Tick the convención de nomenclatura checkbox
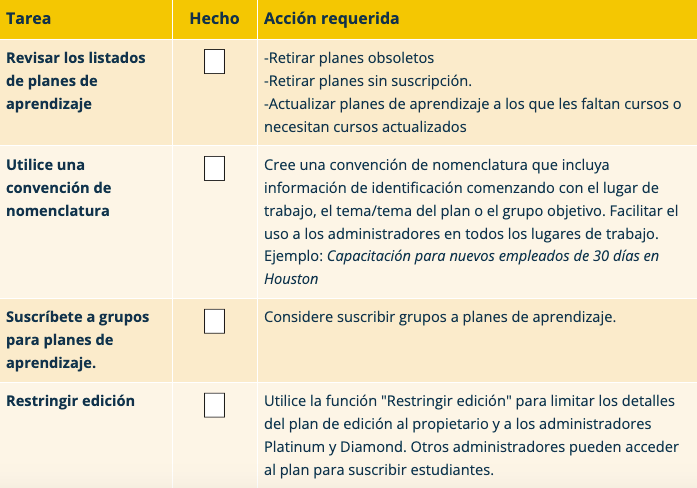This screenshot has height=488, width=697. point(214,169)
